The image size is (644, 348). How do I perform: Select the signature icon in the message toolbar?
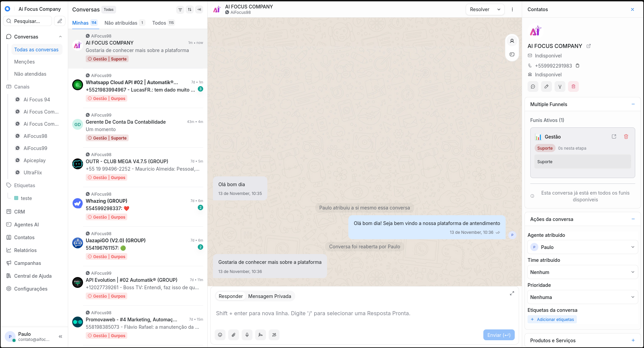[260, 335]
